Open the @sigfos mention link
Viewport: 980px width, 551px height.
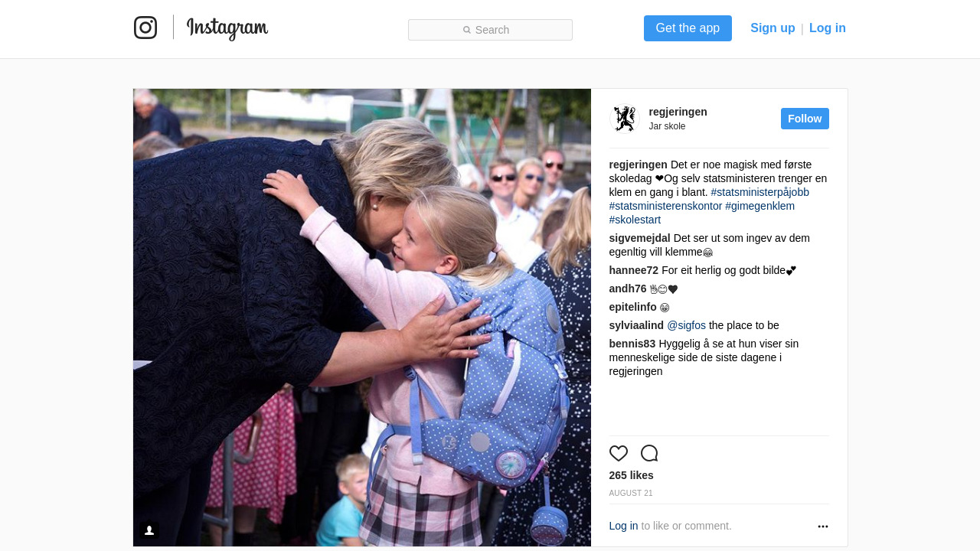click(x=687, y=325)
